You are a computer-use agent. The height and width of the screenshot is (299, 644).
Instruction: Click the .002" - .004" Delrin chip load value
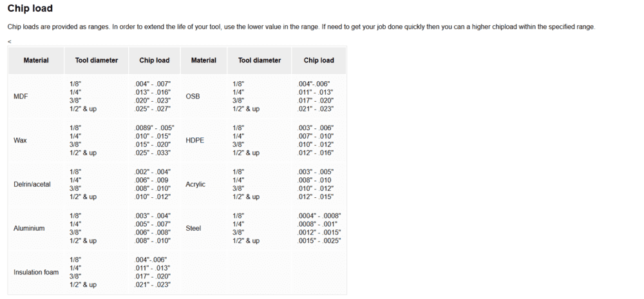point(153,172)
